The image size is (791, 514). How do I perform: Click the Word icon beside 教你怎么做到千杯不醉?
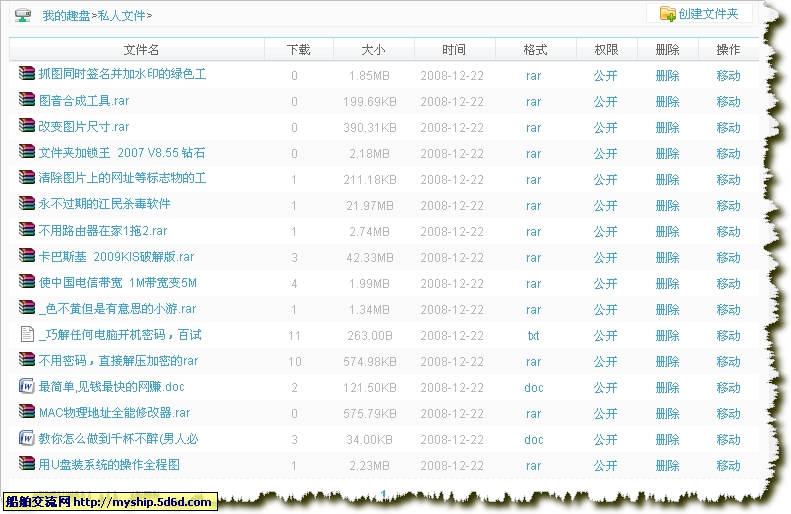[x=27, y=438]
